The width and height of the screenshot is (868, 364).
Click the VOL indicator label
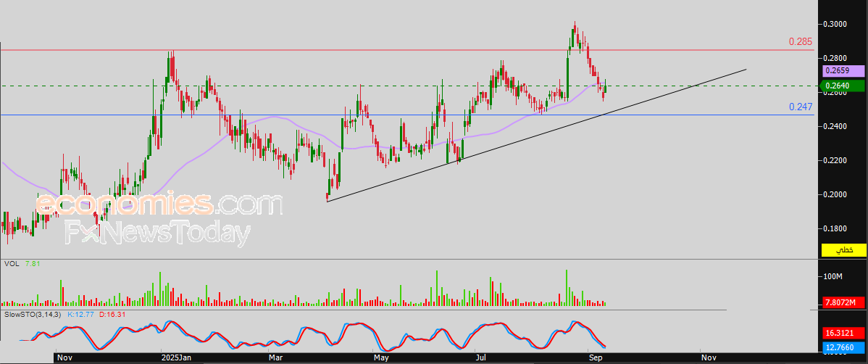[11, 264]
